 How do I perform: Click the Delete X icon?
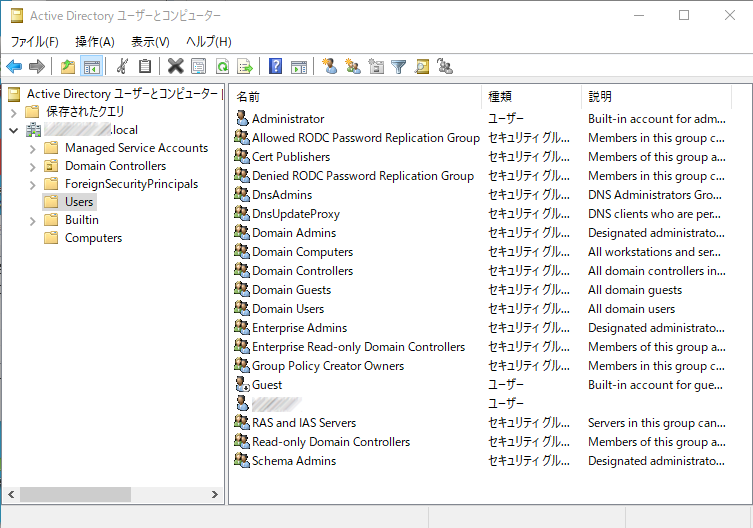coord(175,66)
